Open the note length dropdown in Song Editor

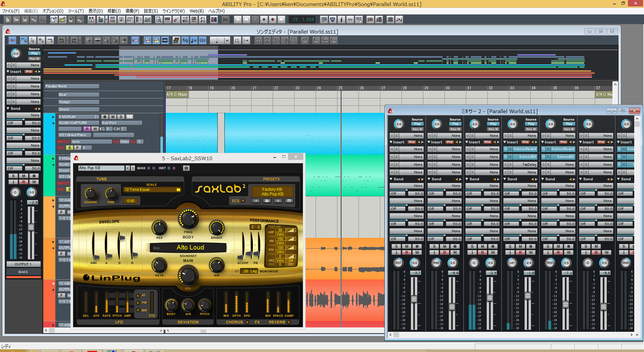coord(227,40)
